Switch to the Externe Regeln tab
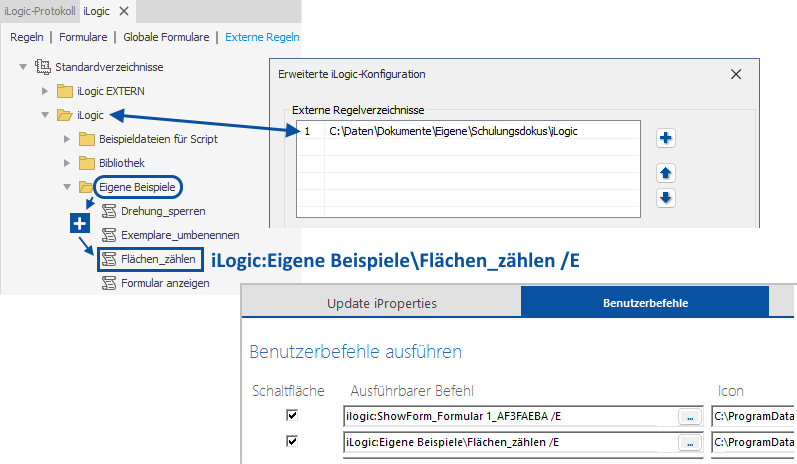The image size is (797, 464). coord(261,37)
